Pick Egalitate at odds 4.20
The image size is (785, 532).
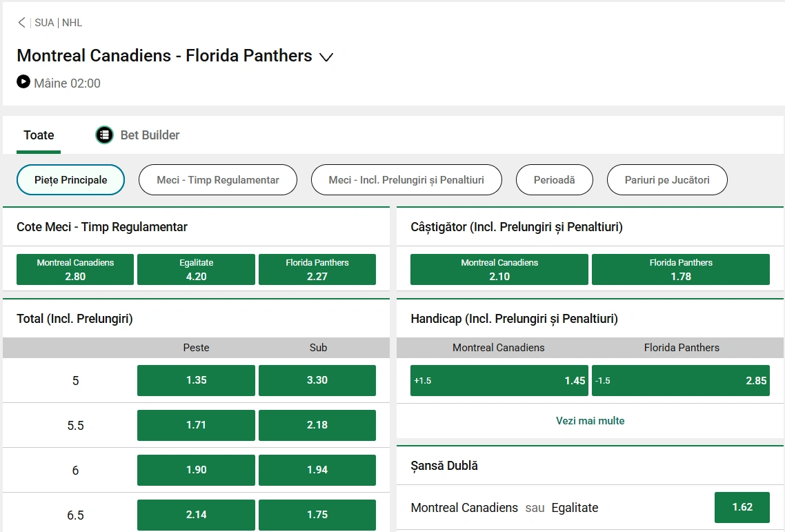[196, 269]
